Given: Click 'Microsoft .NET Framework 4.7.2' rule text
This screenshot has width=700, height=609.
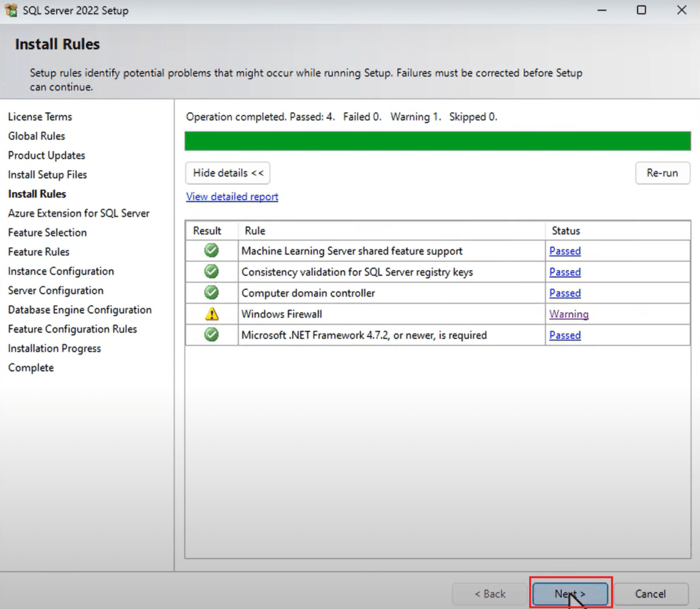Looking at the screenshot, I should tap(364, 335).
